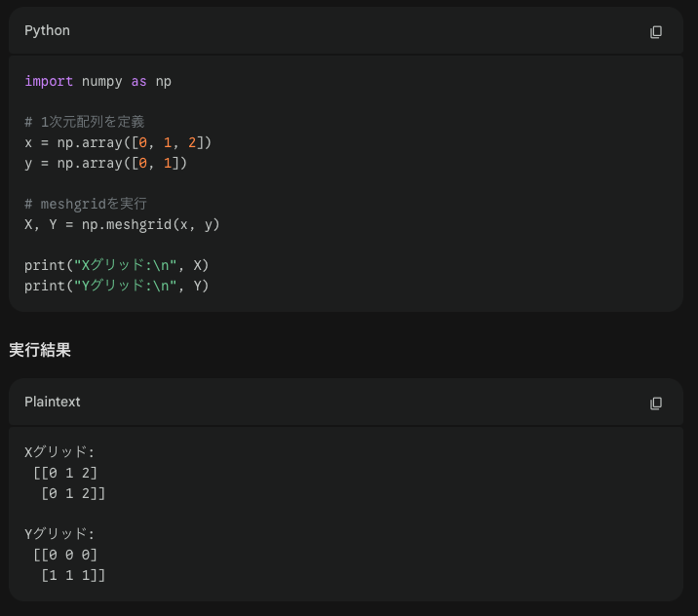Click the [1 1 1]] output row
Image resolution: width=698 pixels, height=616 pixels.
coord(72,575)
